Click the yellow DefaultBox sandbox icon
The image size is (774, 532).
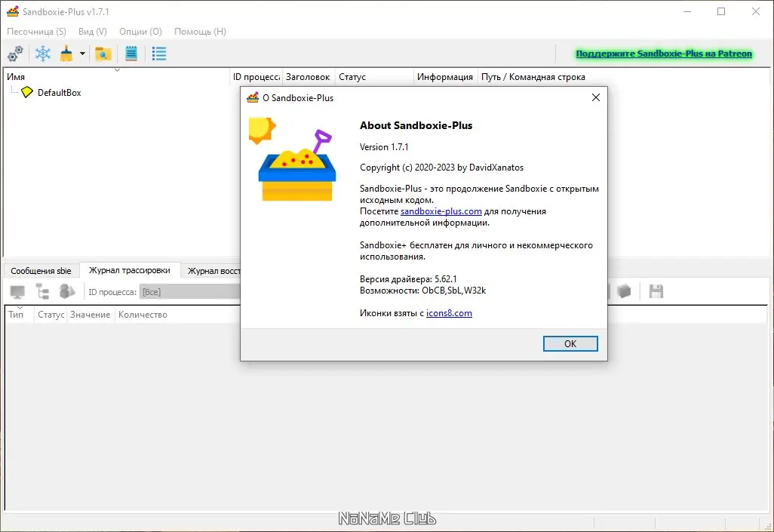(x=26, y=92)
